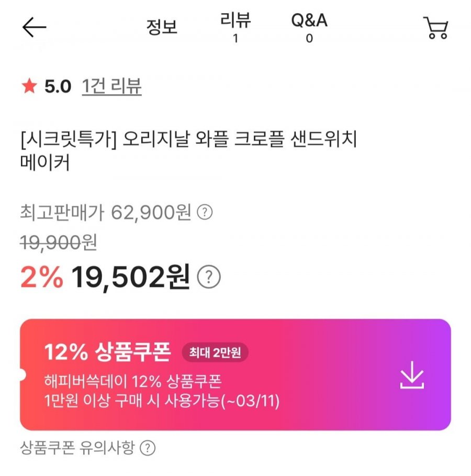Open the shopping cart
This screenshot has height=476, width=471.
click(435, 28)
